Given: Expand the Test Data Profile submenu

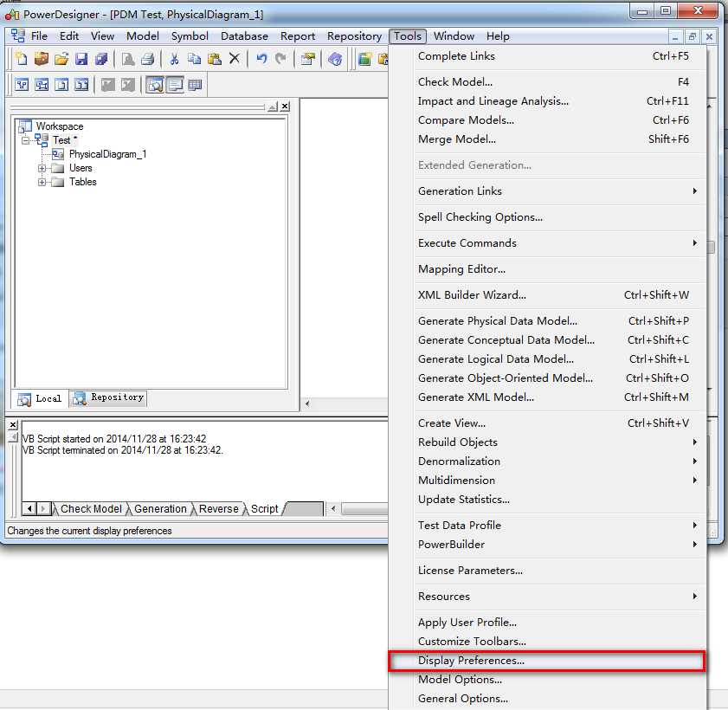Looking at the screenshot, I should point(547,526).
